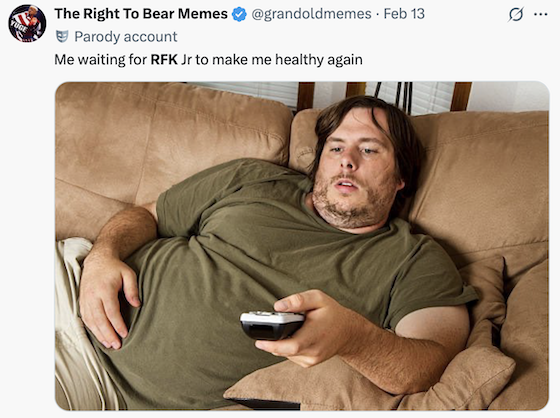The image size is (560, 418).
Task: Open the three-dot More options menu
Action: tap(540, 14)
